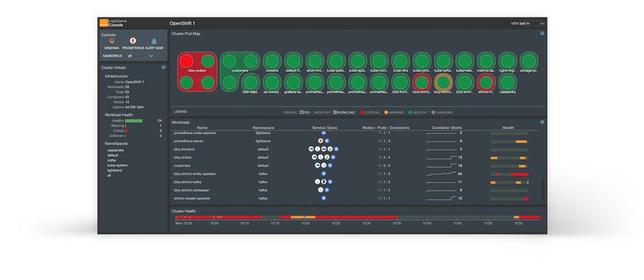Toggle the WARNING legend filter
The height and width of the screenshot is (280, 644).
394,112
